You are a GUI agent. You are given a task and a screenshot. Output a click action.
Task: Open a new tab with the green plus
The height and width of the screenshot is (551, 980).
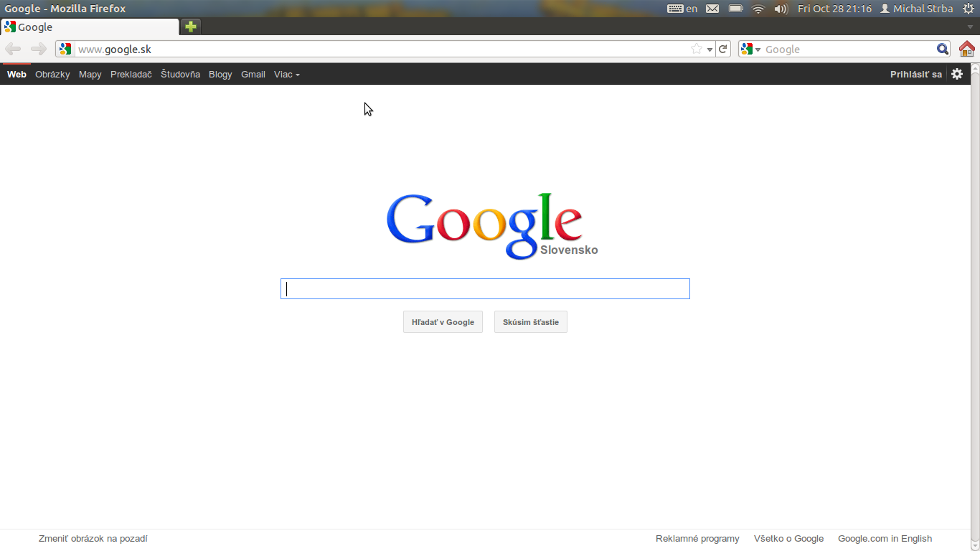pyautogui.click(x=191, y=27)
